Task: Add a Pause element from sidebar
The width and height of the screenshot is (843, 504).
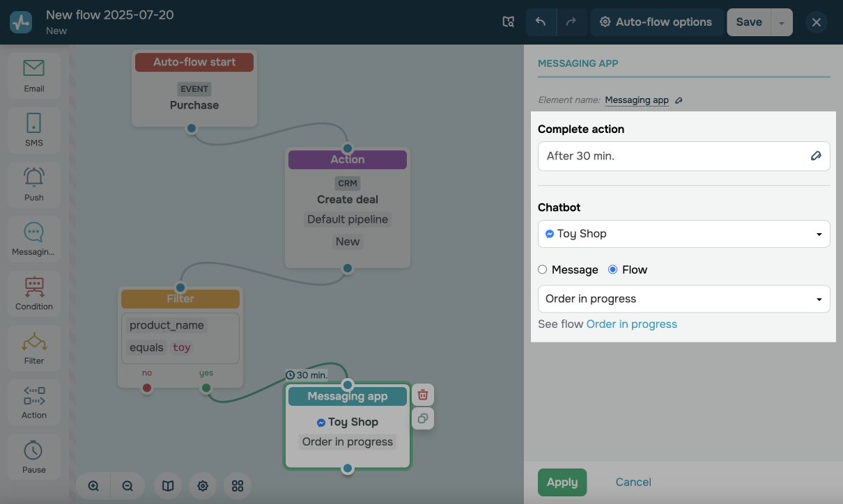Action: [34, 456]
